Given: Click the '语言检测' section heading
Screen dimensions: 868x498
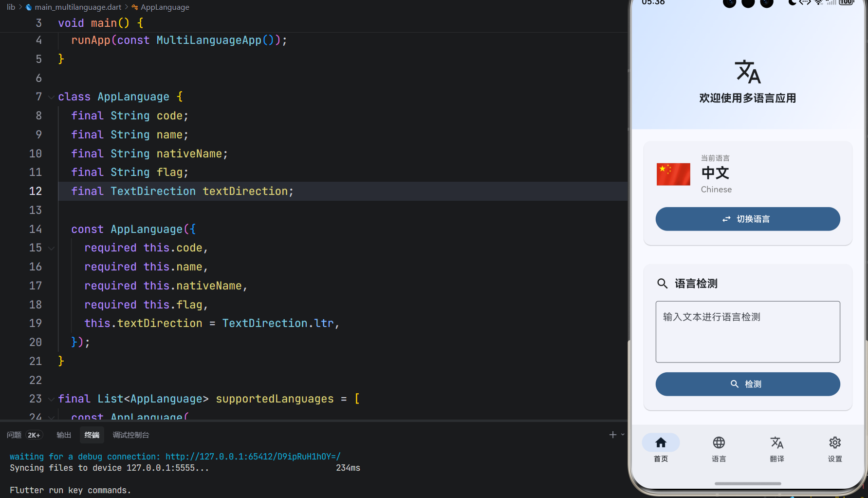Looking at the screenshot, I should [696, 284].
